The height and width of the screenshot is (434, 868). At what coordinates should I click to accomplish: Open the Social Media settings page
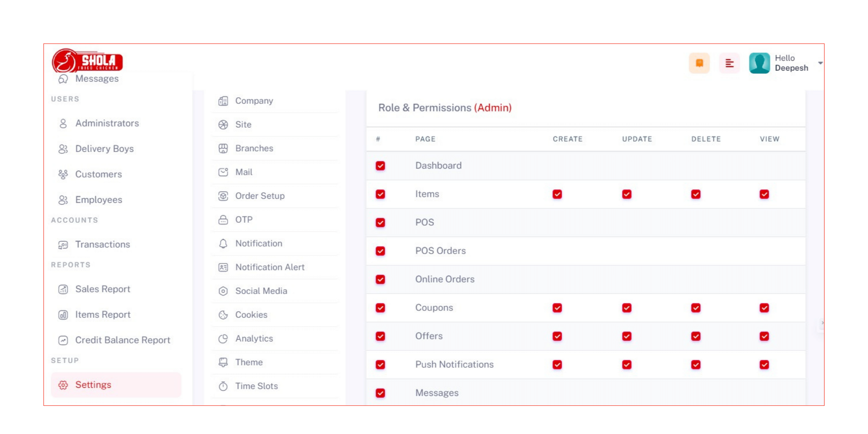point(261,291)
